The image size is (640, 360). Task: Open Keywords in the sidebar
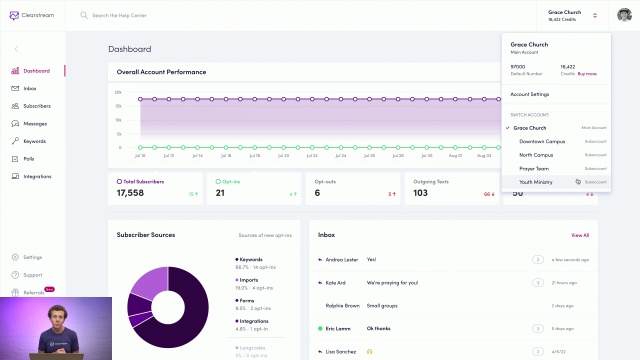(x=34, y=141)
